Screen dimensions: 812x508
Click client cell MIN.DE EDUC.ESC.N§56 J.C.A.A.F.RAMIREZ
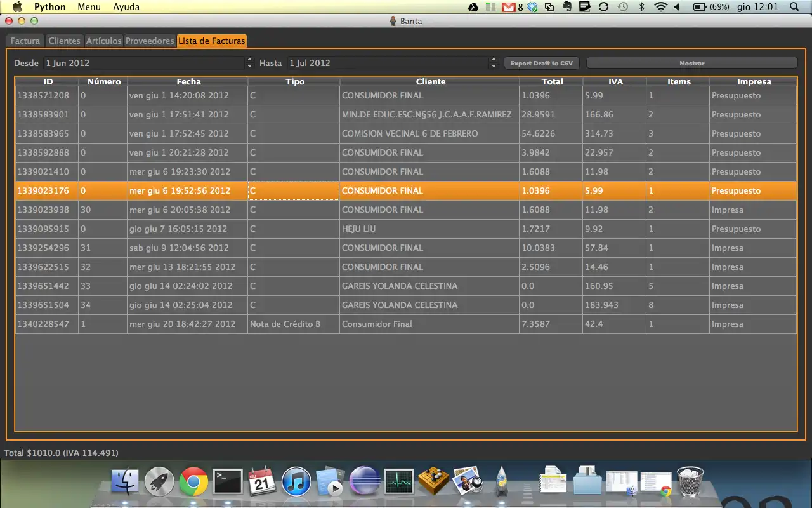pos(429,114)
